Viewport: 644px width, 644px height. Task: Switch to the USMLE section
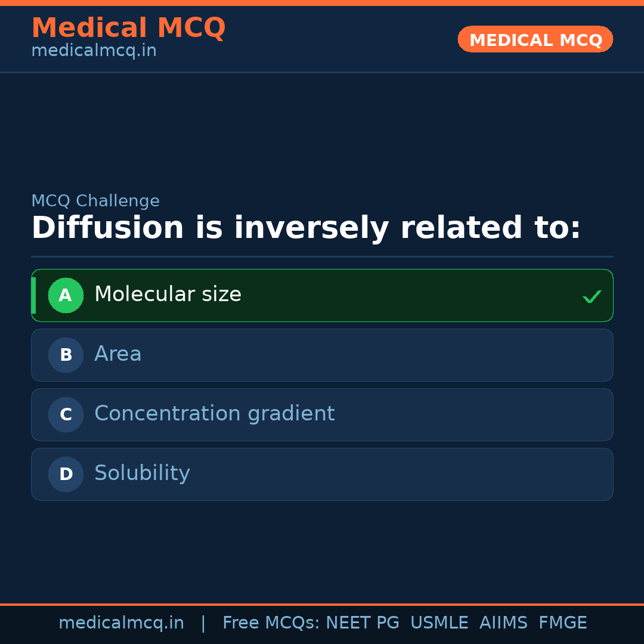[439, 623]
